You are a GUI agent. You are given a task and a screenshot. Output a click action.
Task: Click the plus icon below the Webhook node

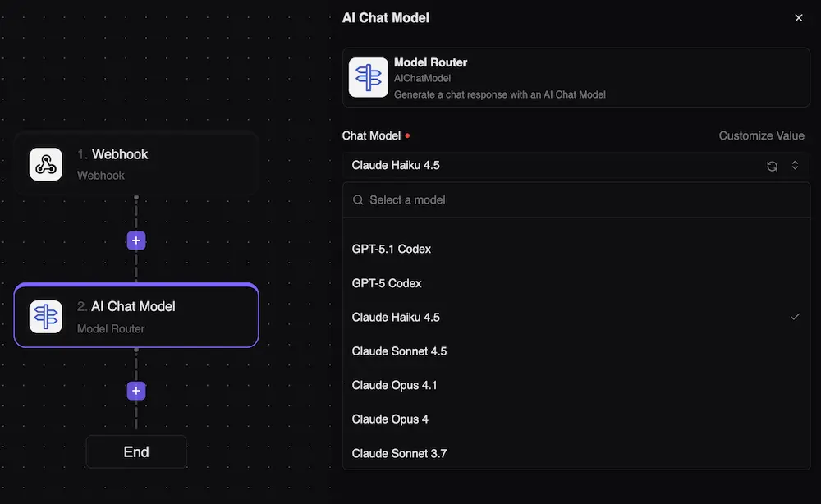(x=135, y=240)
